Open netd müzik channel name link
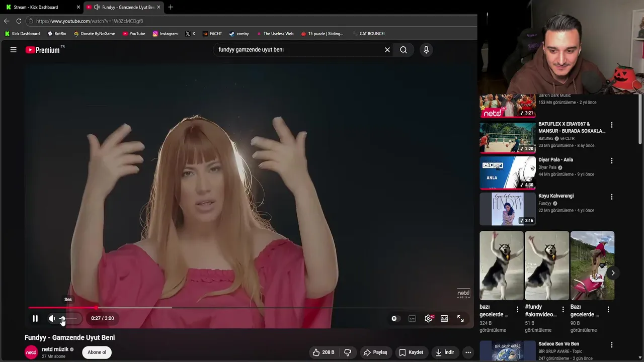 pos(55,349)
